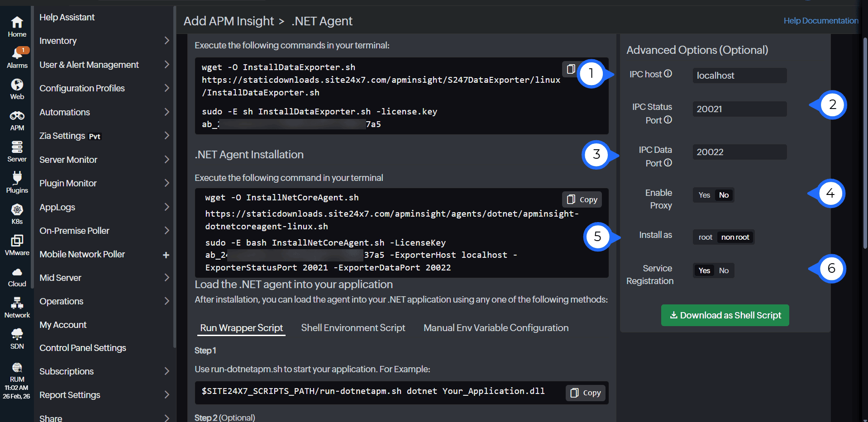868x422 pixels.
Task: Set Install as to root
Action: (x=705, y=237)
